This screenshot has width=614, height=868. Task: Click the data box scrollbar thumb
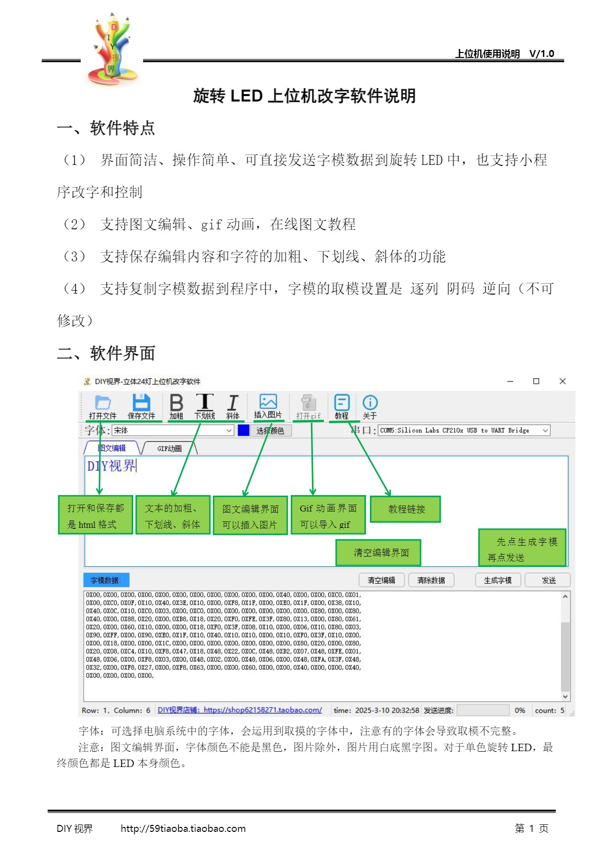click(x=565, y=656)
